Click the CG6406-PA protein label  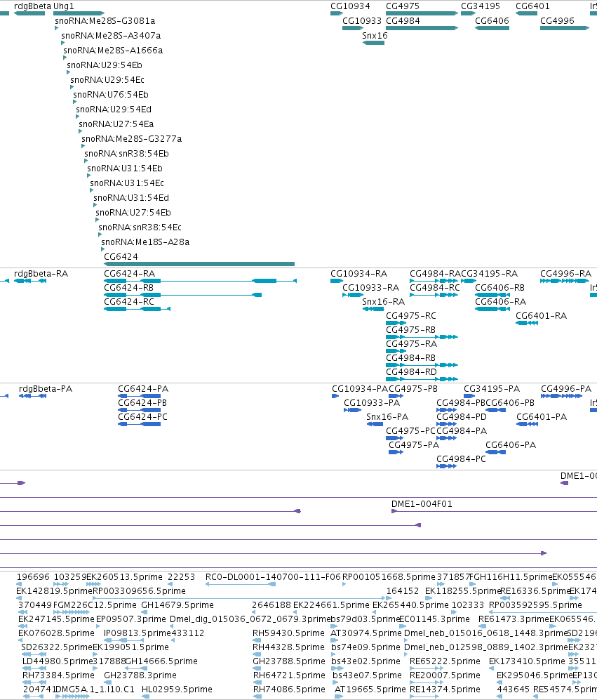tap(511, 445)
